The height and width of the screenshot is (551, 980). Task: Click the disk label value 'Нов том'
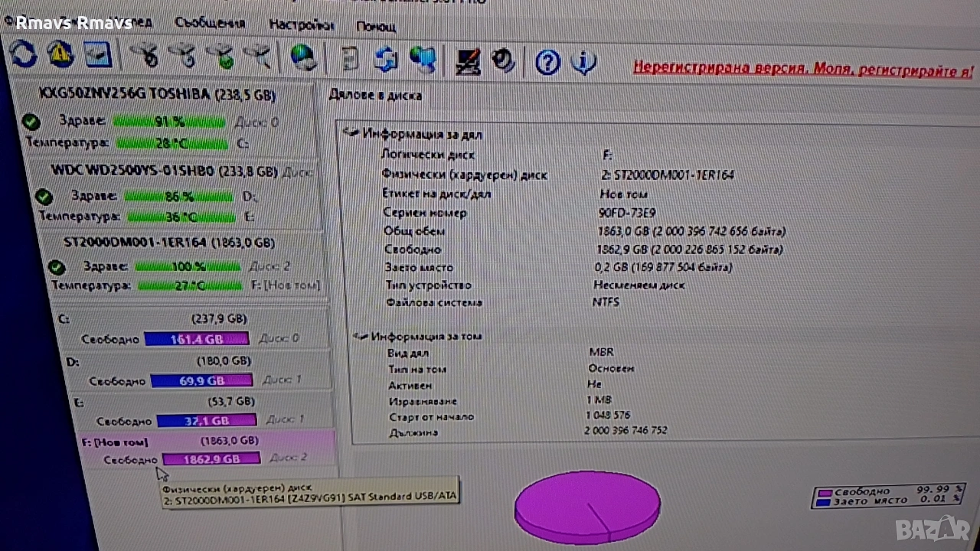624,194
